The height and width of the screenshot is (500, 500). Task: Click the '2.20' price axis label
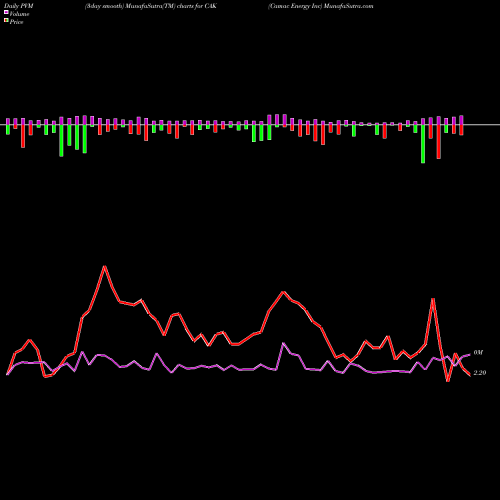pyautogui.click(x=480, y=373)
